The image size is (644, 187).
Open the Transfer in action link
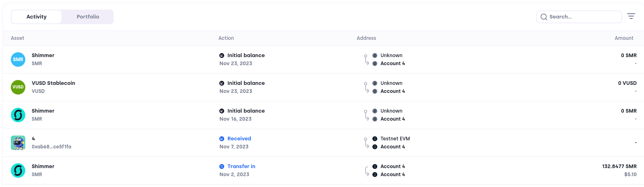[x=241, y=166]
